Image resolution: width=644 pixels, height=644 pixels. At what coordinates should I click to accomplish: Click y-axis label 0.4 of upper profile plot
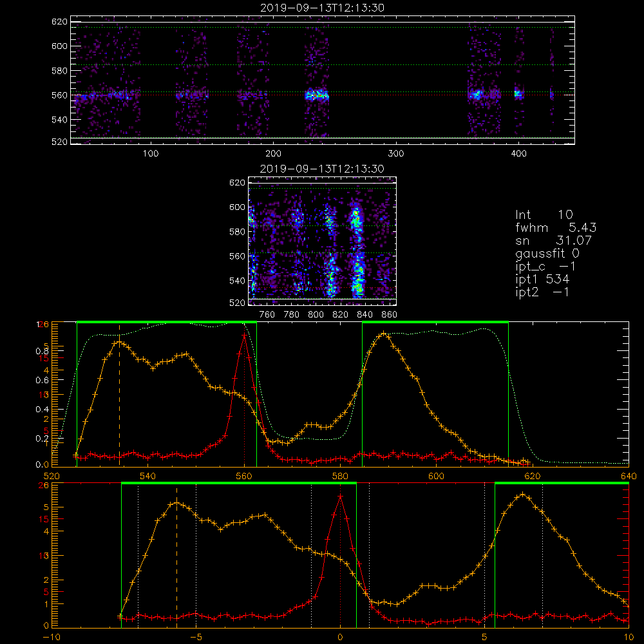[x=42, y=410]
